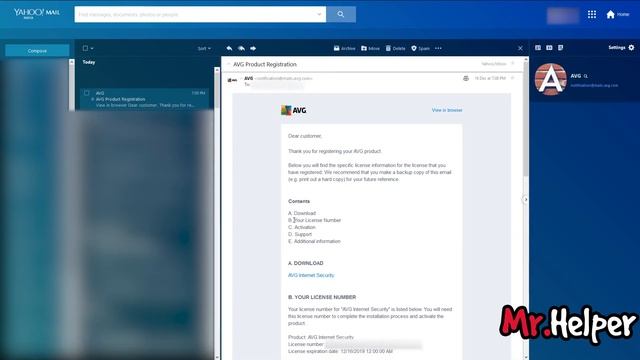Open the notepad panel icon
The width and height of the screenshot is (640, 360).
coord(561,47)
